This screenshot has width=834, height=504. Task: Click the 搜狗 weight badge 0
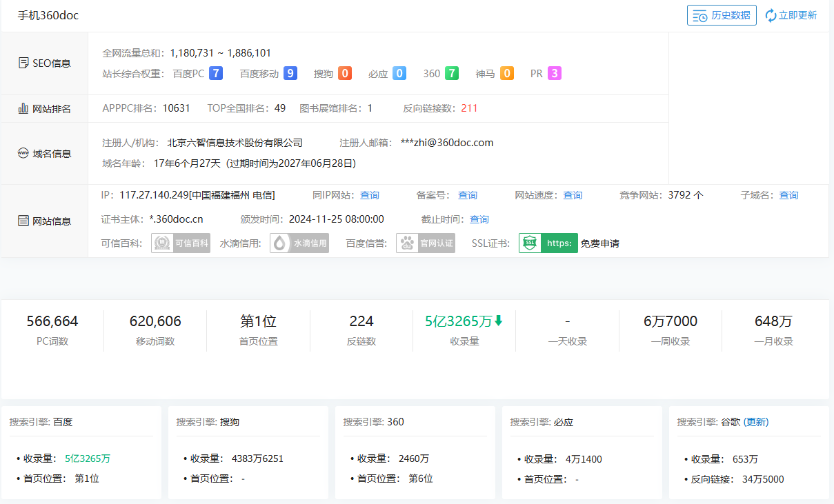tap(345, 73)
